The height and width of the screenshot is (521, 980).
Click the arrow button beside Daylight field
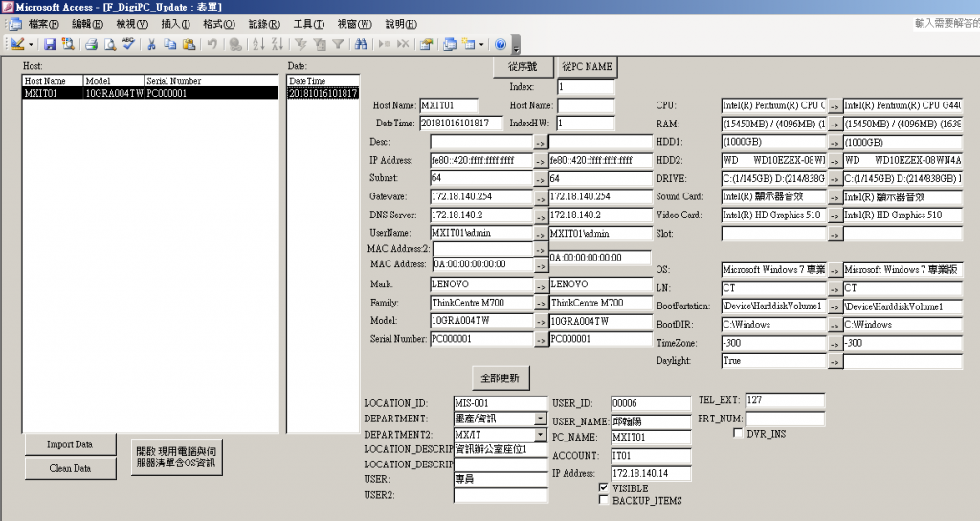coord(835,361)
